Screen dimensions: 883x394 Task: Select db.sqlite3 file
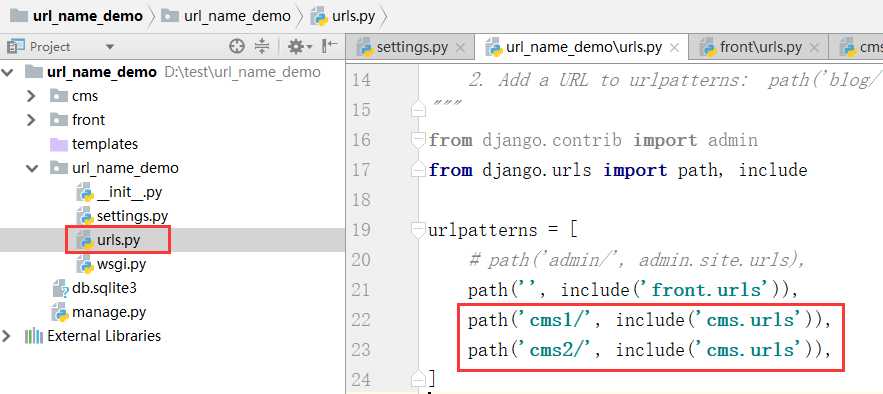tap(95, 288)
